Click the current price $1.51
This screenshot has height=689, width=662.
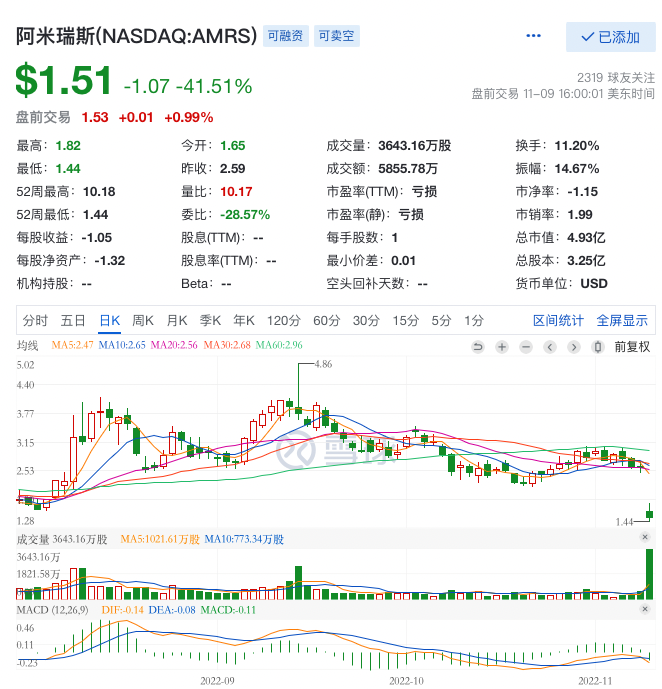tap(64, 80)
